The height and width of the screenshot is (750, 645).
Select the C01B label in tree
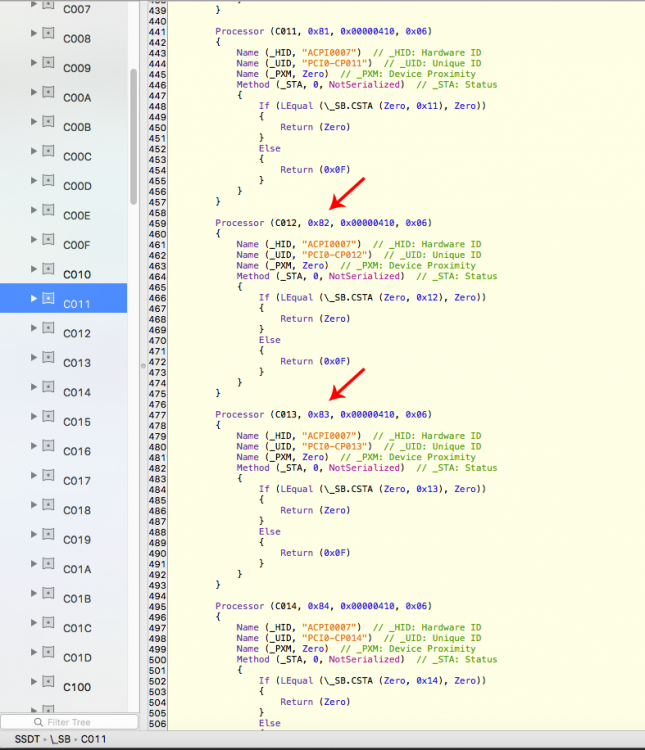[77, 599]
